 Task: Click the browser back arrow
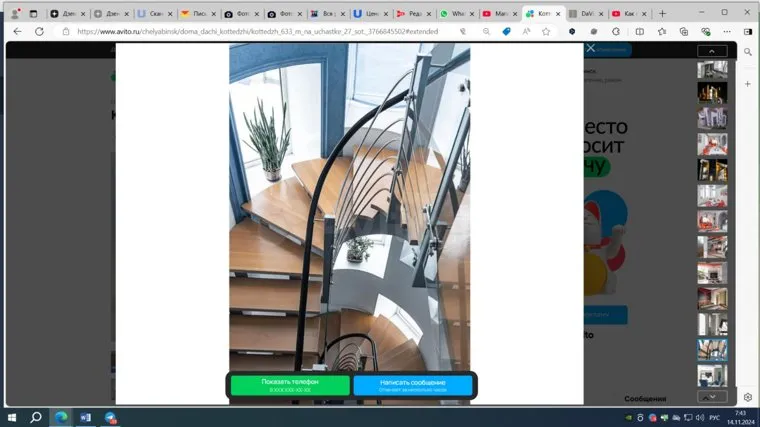(17, 31)
